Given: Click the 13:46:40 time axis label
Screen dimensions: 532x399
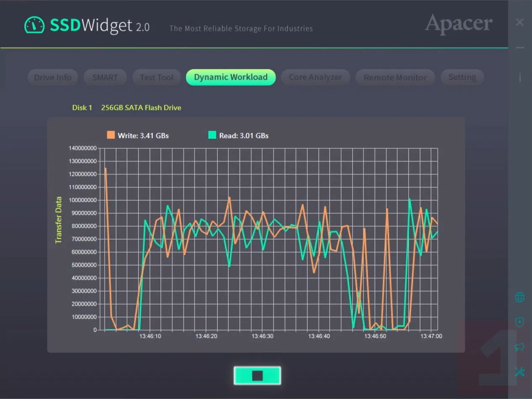Looking at the screenshot, I should 319,336.
